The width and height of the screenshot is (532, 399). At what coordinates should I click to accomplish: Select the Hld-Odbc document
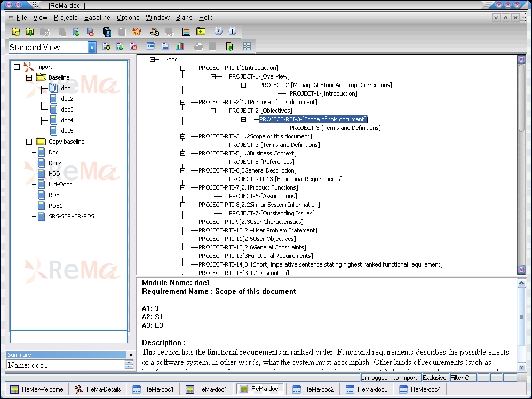(x=60, y=184)
